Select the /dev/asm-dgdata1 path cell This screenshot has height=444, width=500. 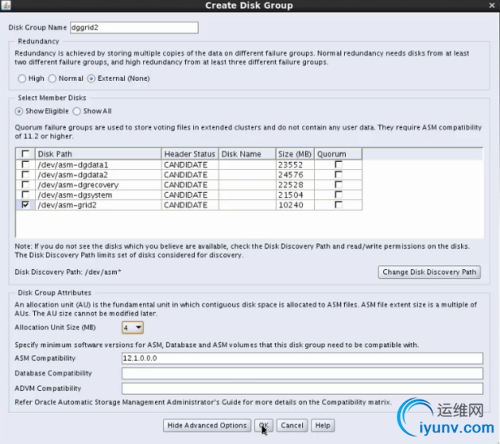(98, 165)
